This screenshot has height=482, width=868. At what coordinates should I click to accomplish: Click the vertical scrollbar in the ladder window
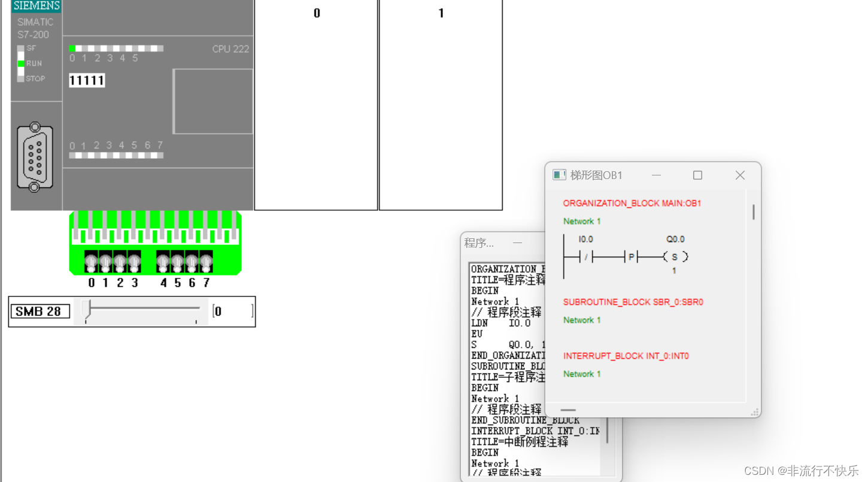pos(753,211)
